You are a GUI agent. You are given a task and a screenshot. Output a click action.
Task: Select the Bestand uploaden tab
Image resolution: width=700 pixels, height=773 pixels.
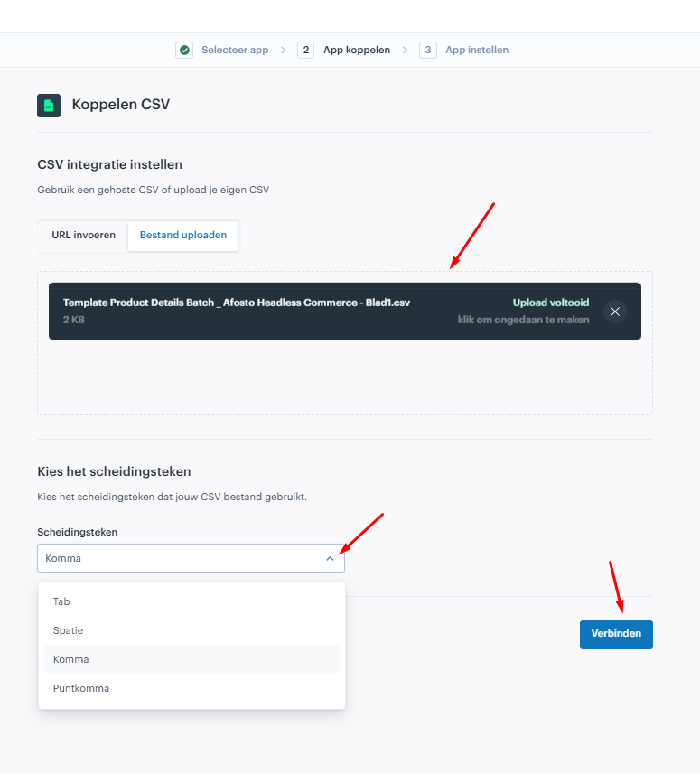[x=183, y=235]
